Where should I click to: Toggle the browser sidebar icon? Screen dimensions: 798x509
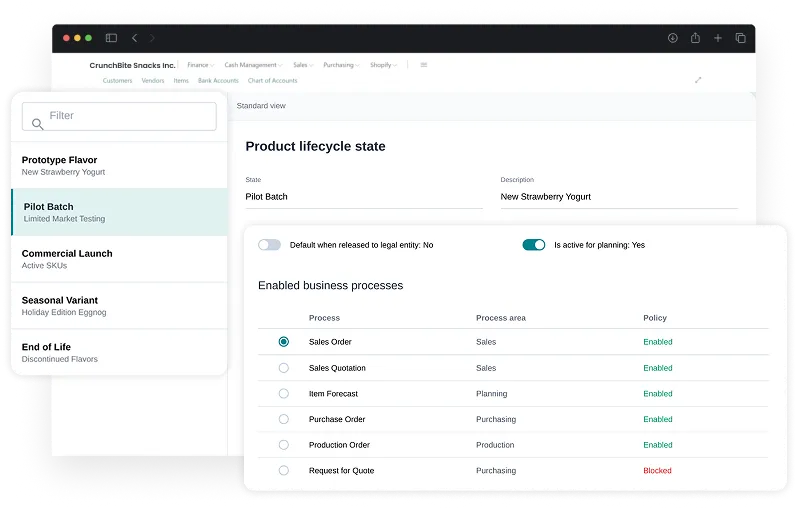pyautogui.click(x=111, y=38)
